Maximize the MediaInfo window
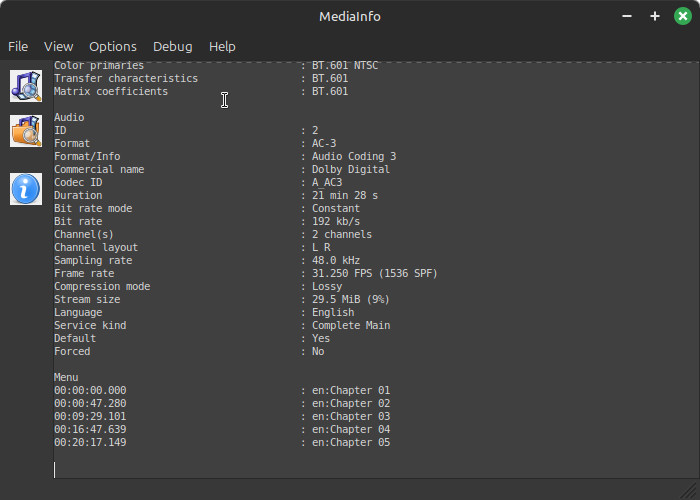The image size is (700, 500). click(x=655, y=17)
